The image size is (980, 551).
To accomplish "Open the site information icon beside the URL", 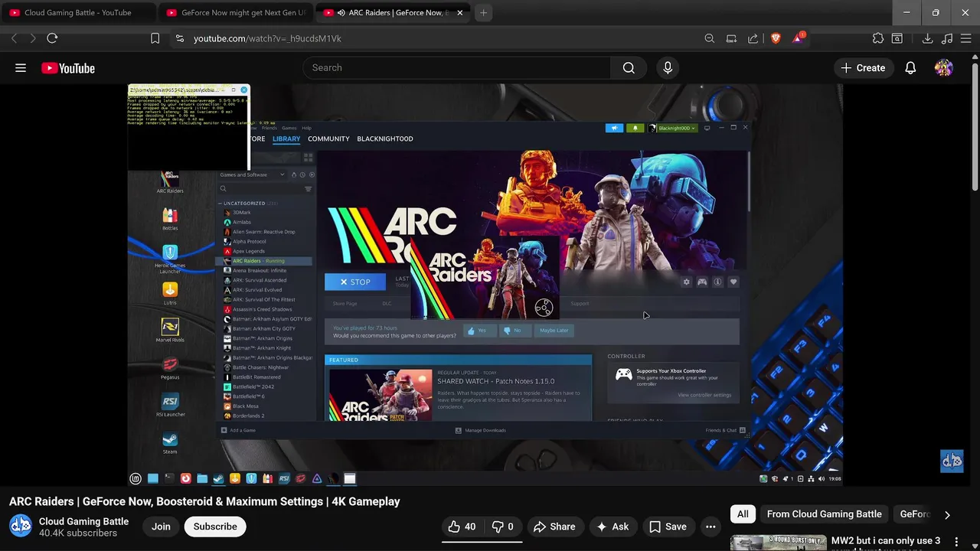I will [179, 38].
